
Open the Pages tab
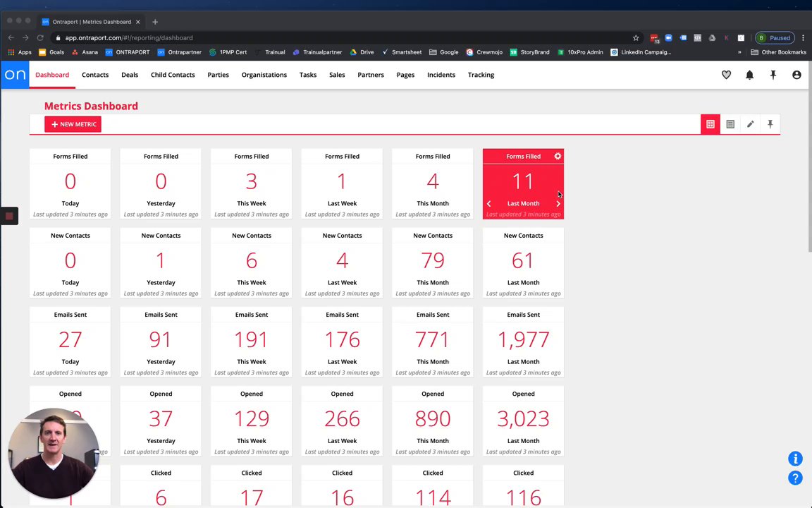click(405, 75)
